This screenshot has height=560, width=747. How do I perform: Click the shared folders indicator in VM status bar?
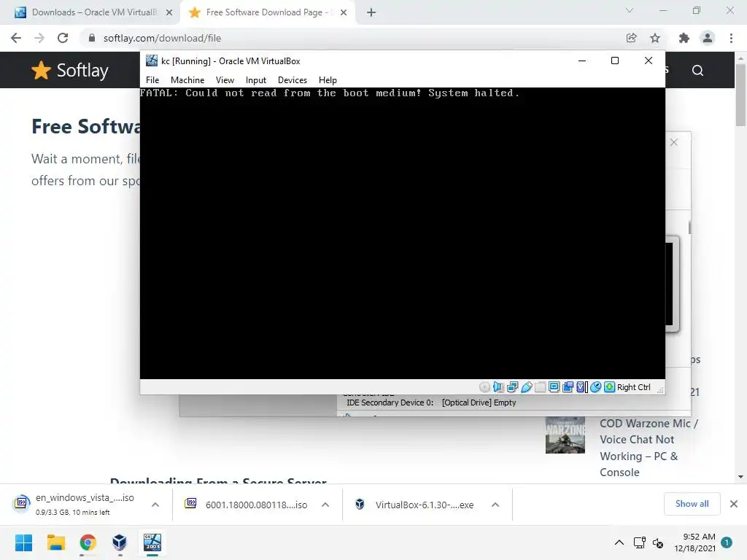(x=541, y=387)
